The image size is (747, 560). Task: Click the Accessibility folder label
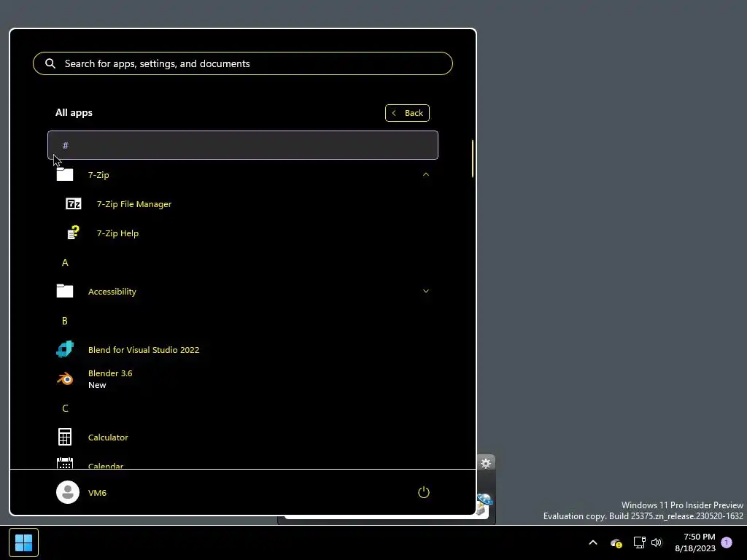pos(112,292)
